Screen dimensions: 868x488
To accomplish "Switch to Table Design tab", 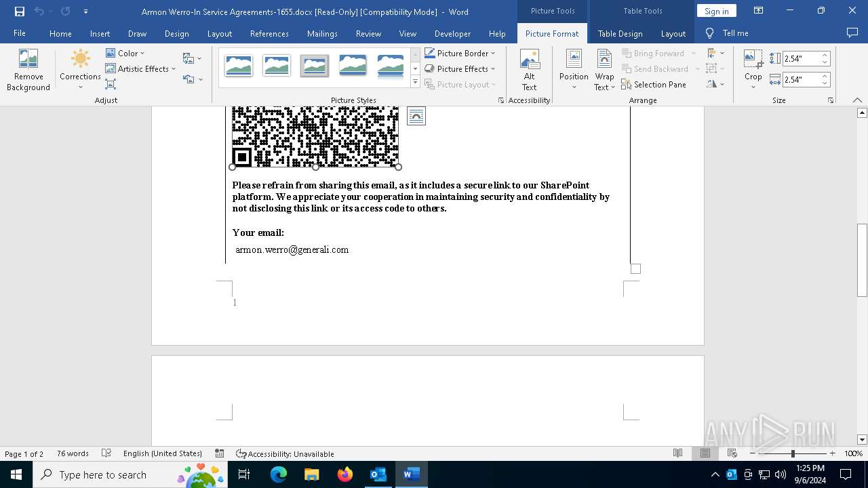I will (620, 33).
